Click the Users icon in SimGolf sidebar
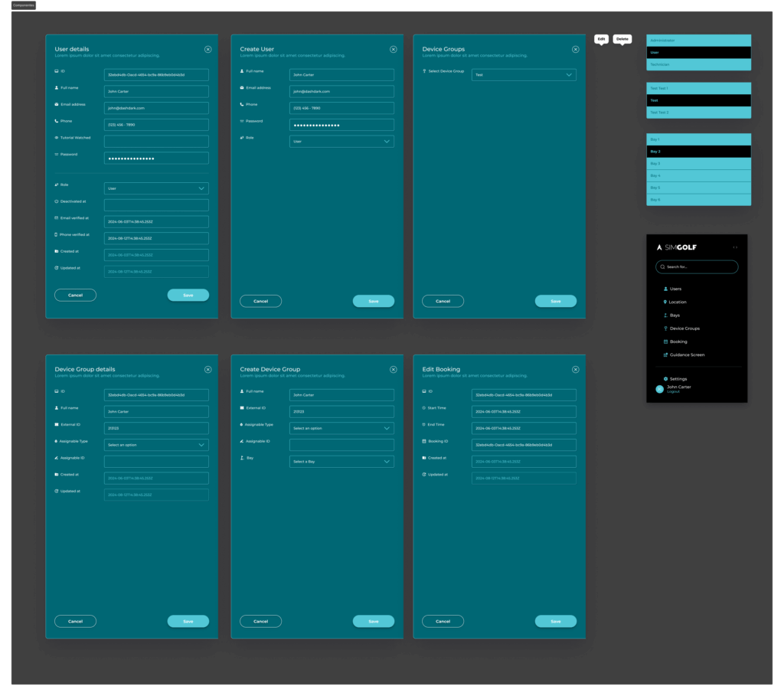The width and height of the screenshot is (784, 696). point(665,289)
